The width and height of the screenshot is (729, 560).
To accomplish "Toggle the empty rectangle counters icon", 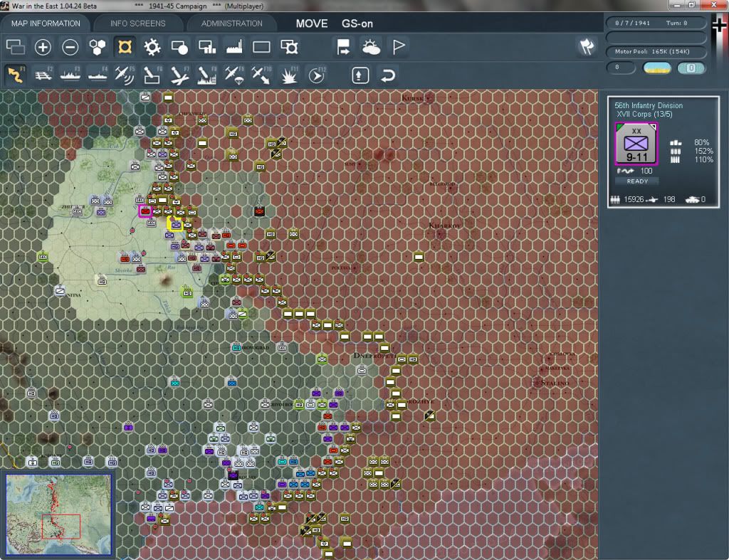I will 261,47.
